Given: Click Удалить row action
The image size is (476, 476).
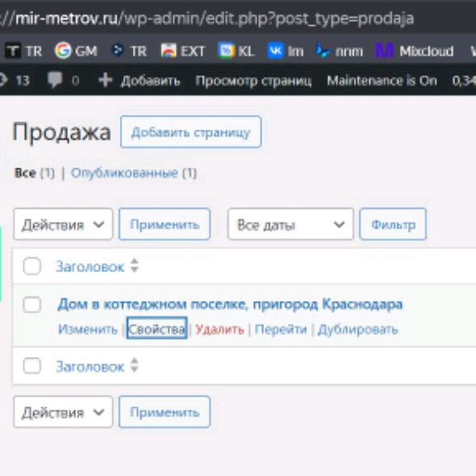Looking at the screenshot, I should click(219, 329).
